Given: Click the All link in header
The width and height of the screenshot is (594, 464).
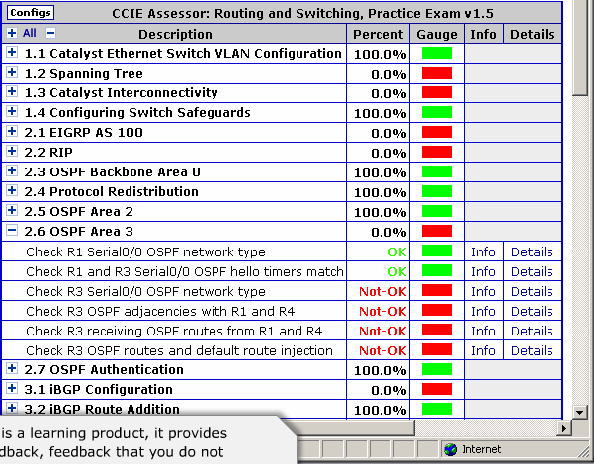Looking at the screenshot, I should (x=30, y=33).
